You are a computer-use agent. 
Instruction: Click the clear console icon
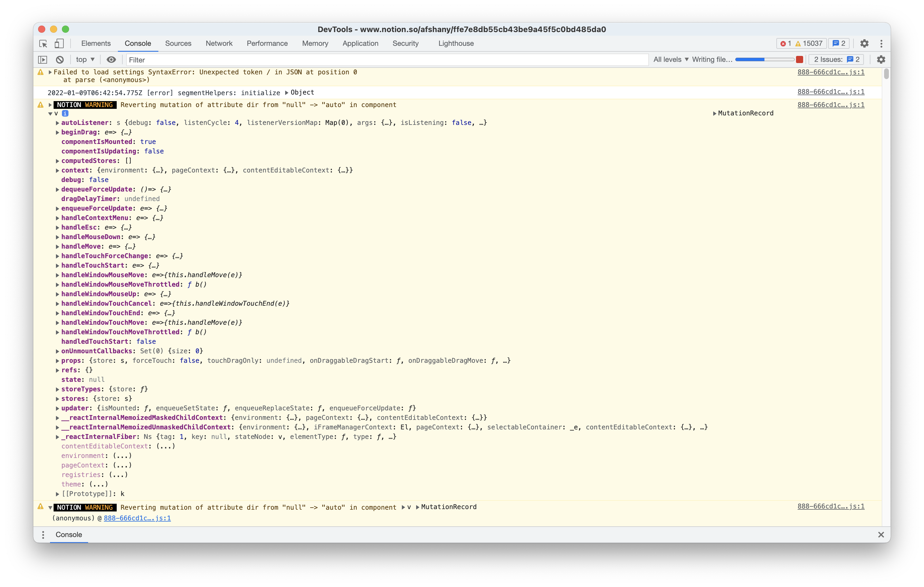[x=60, y=59]
